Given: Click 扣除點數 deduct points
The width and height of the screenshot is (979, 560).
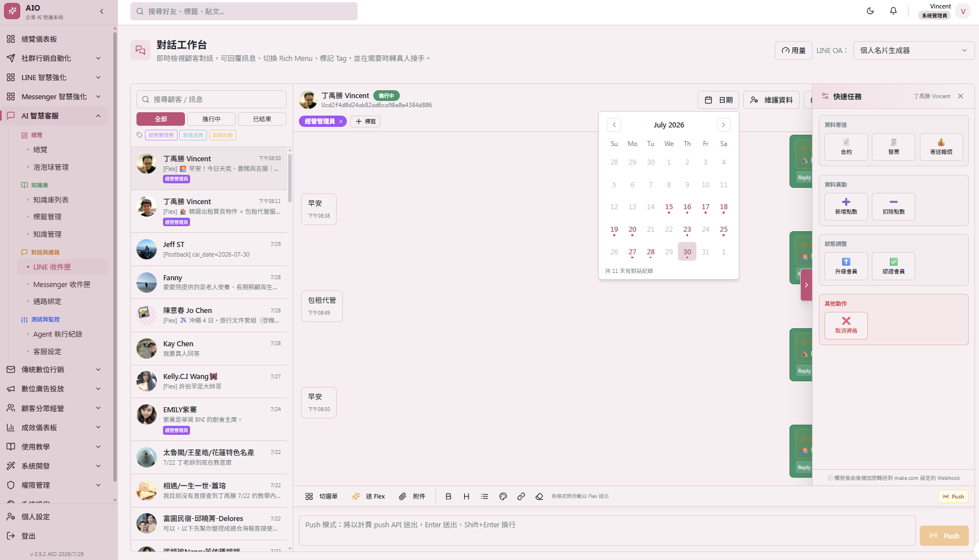Looking at the screenshot, I should pyautogui.click(x=893, y=206).
